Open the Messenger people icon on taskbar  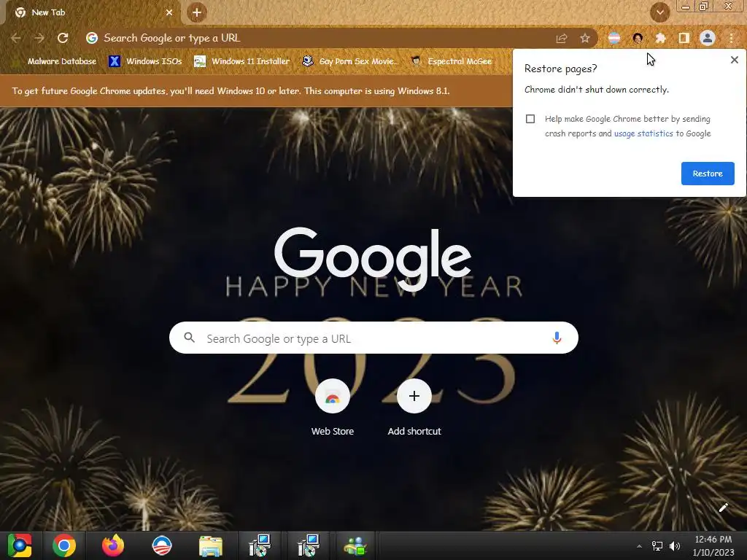(x=355, y=545)
